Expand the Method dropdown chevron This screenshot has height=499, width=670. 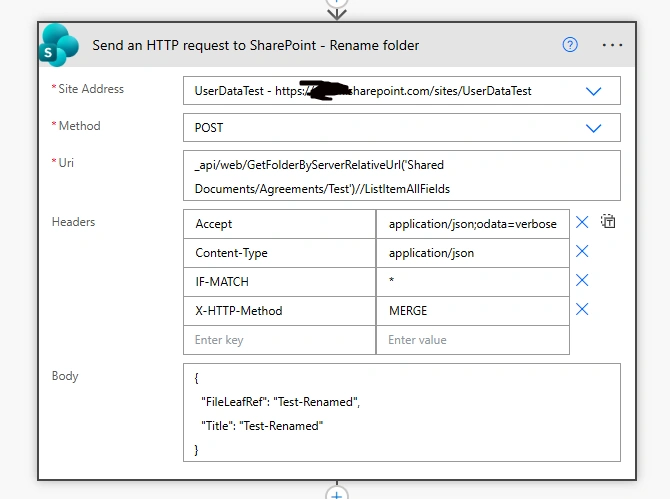(x=594, y=128)
